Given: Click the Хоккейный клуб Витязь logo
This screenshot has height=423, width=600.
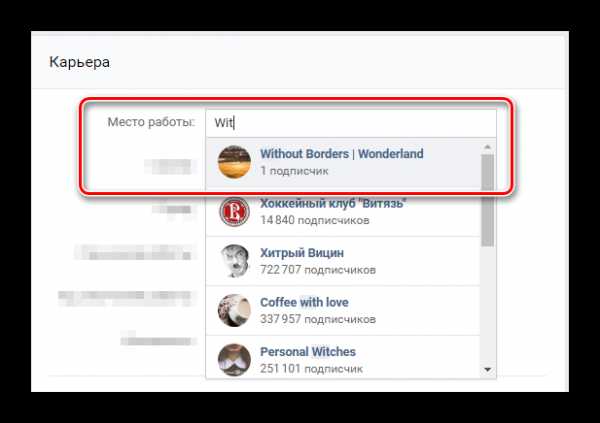Looking at the screenshot, I should coord(234,212).
